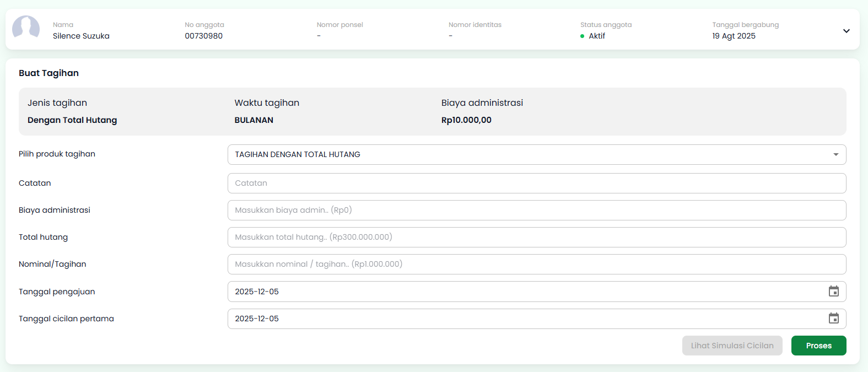Click the Rp10.000,00 administration fee value

(x=466, y=120)
